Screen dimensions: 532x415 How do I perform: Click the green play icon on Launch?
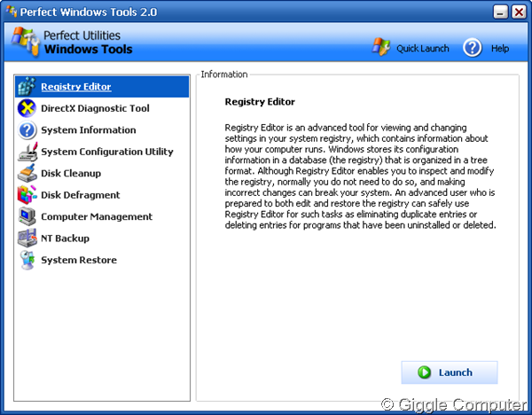[424, 372]
